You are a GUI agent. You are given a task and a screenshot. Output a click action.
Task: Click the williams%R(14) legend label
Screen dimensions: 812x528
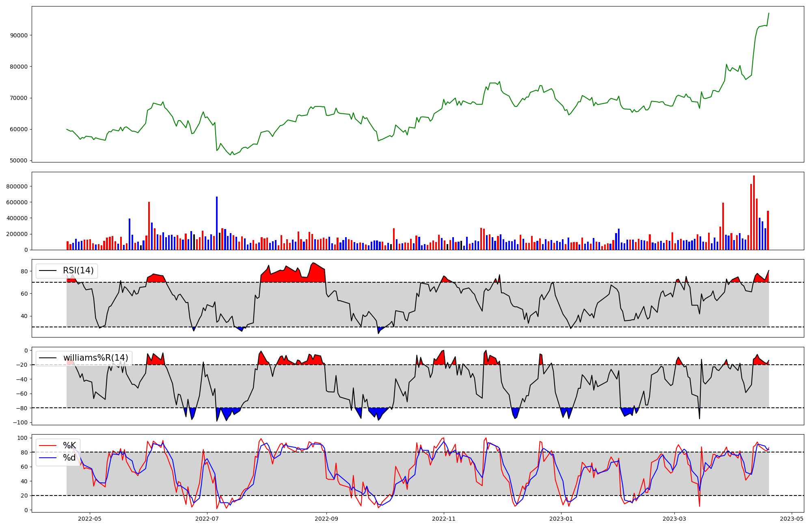click(95, 358)
